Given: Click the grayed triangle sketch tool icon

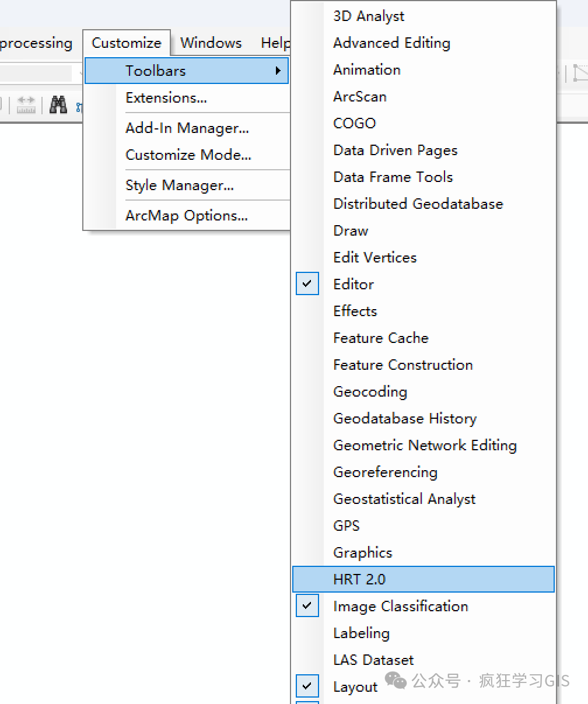Looking at the screenshot, I should [580, 73].
